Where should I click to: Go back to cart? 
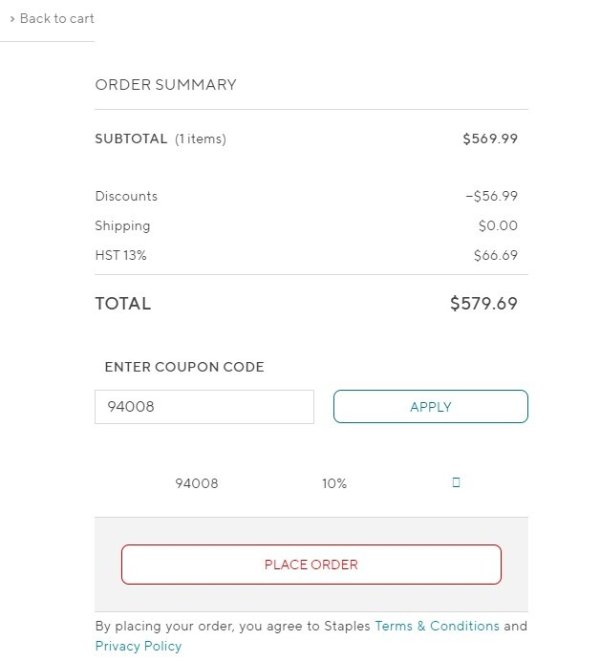[56, 19]
